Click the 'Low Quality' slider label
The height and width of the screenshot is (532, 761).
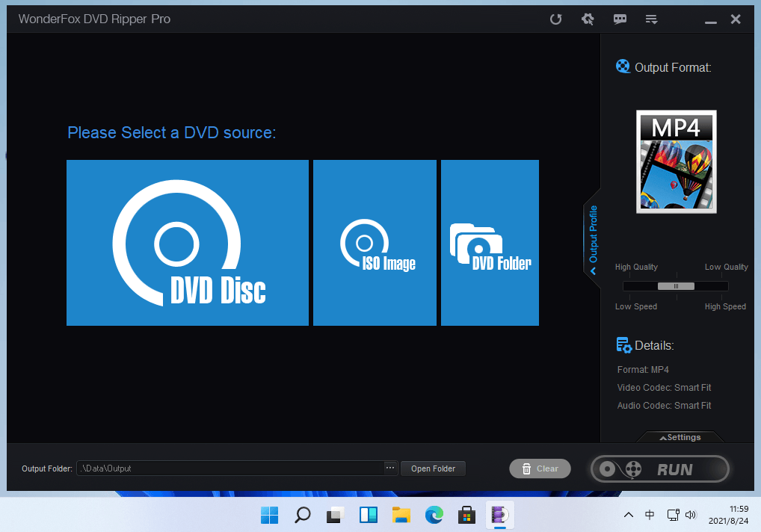pos(726,267)
